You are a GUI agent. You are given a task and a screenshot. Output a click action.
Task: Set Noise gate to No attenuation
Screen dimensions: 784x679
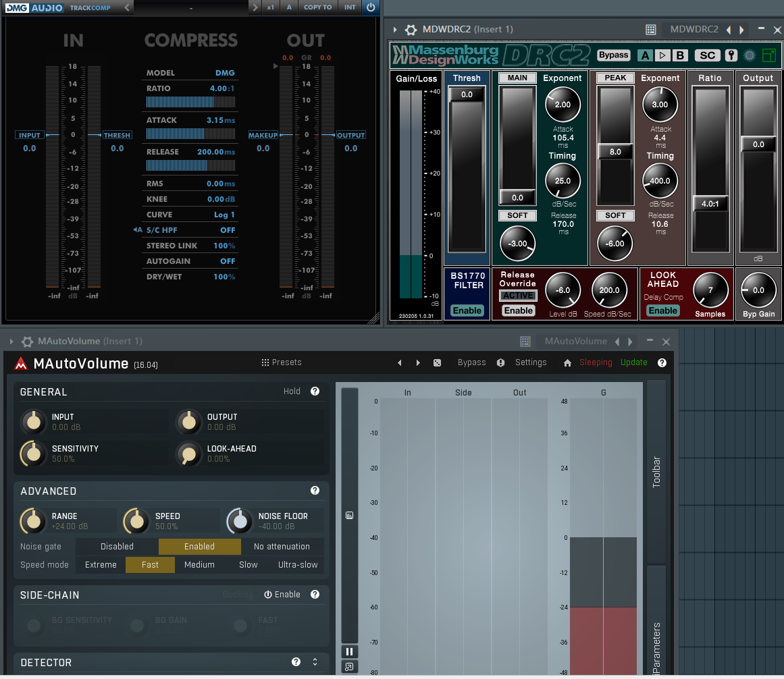(282, 547)
